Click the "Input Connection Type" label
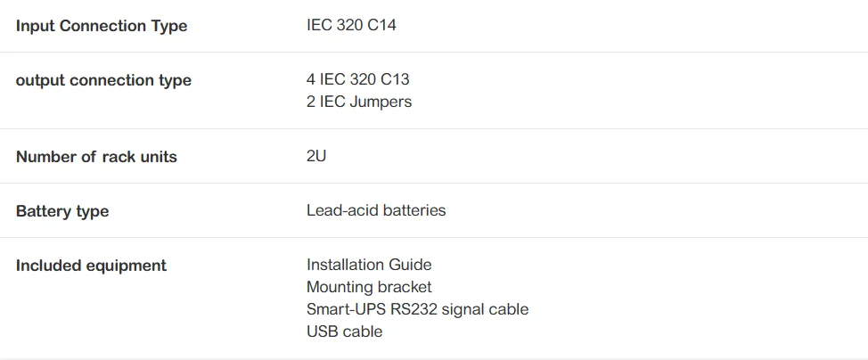 pos(102,26)
